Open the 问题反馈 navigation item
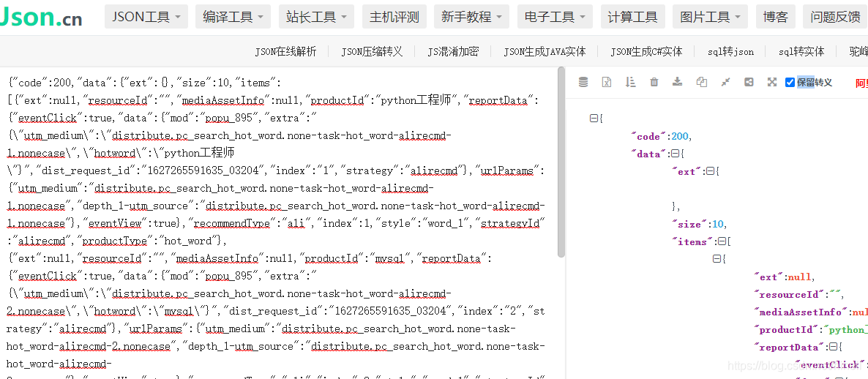868x379 pixels. (835, 17)
